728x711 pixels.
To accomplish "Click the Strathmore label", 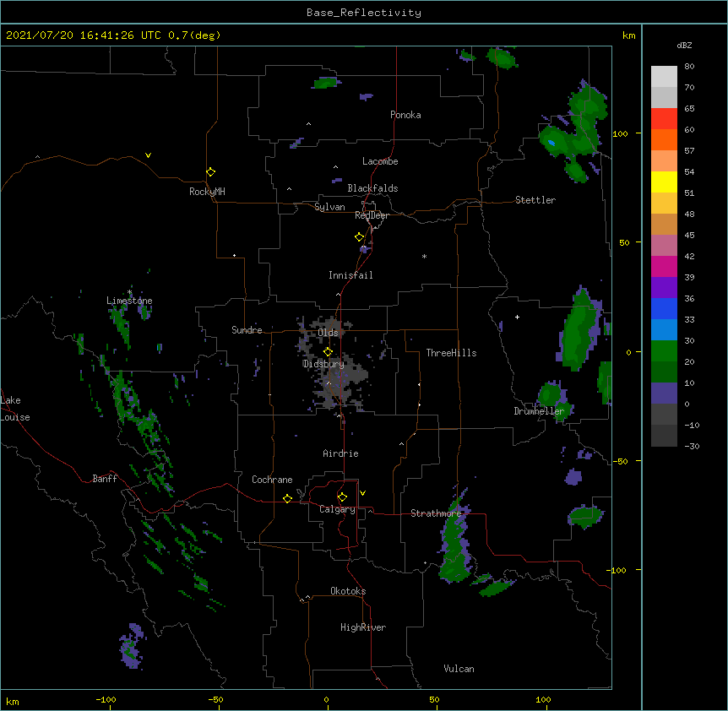I will [436, 513].
